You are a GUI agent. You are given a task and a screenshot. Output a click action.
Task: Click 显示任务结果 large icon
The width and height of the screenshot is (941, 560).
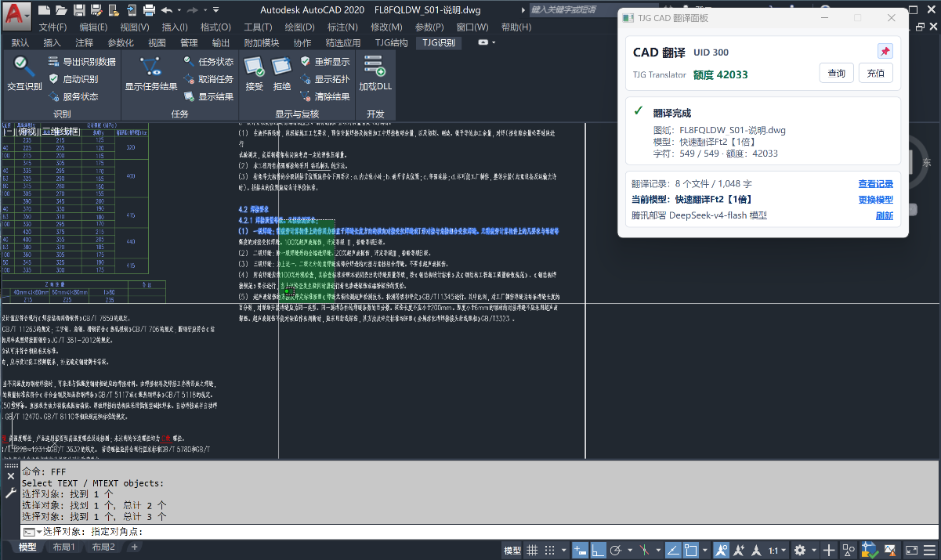(151, 74)
